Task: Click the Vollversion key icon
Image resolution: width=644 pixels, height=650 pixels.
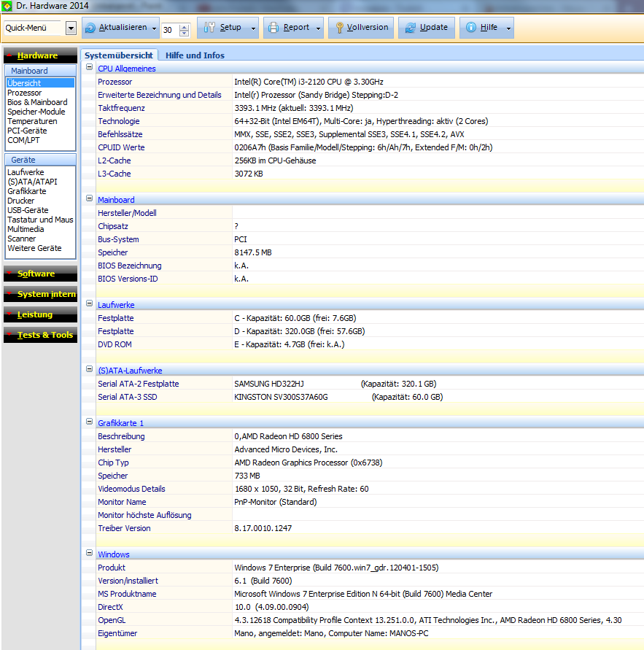Action: coord(339,28)
